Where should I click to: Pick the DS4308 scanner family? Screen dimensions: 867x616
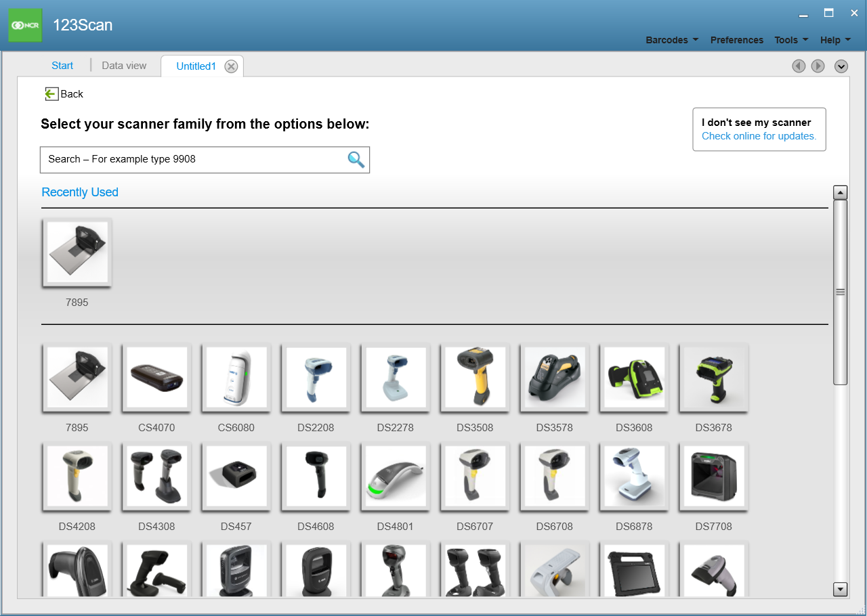(x=156, y=477)
